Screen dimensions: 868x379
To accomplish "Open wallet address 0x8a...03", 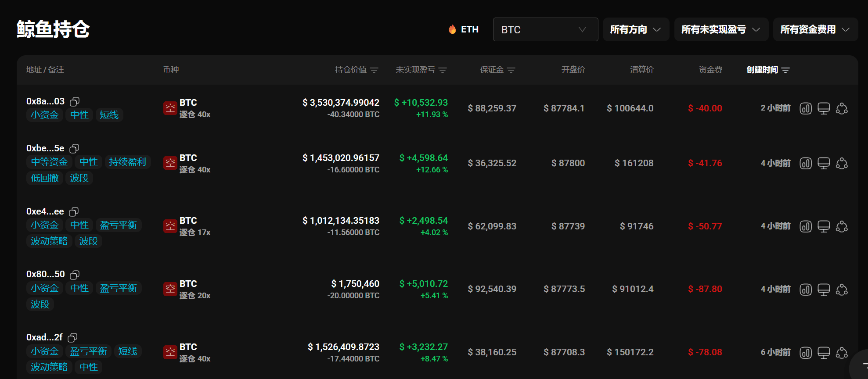I will coord(45,101).
